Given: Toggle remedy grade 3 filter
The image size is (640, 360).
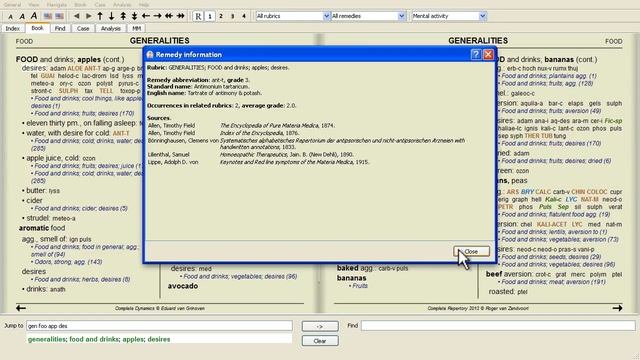Looking at the screenshot, I should pyautogui.click(x=232, y=16).
